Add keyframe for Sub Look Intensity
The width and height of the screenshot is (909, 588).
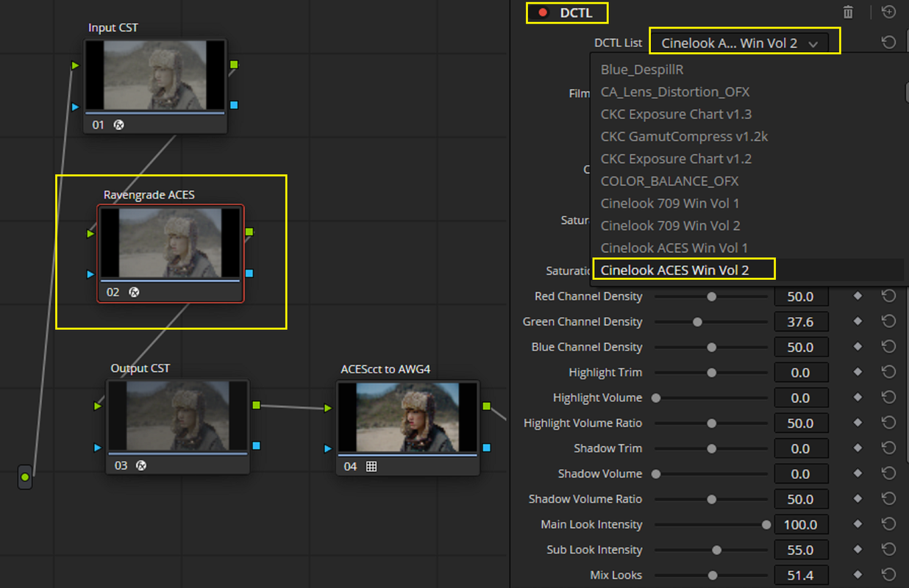click(858, 550)
